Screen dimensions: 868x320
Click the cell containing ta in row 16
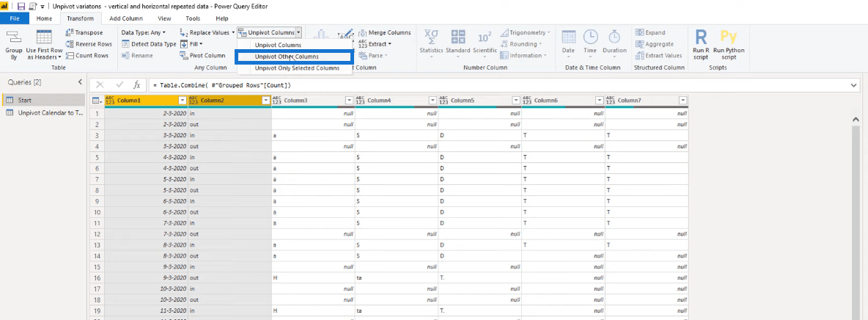[397, 277]
